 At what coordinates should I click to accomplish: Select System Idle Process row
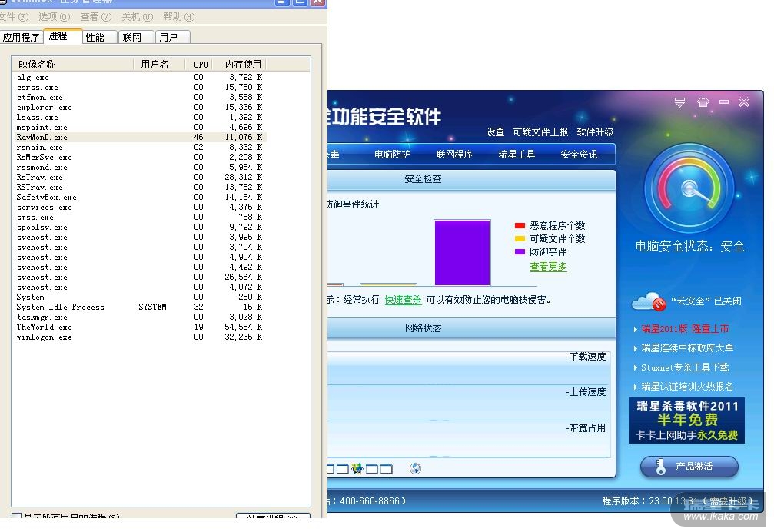tap(140, 307)
